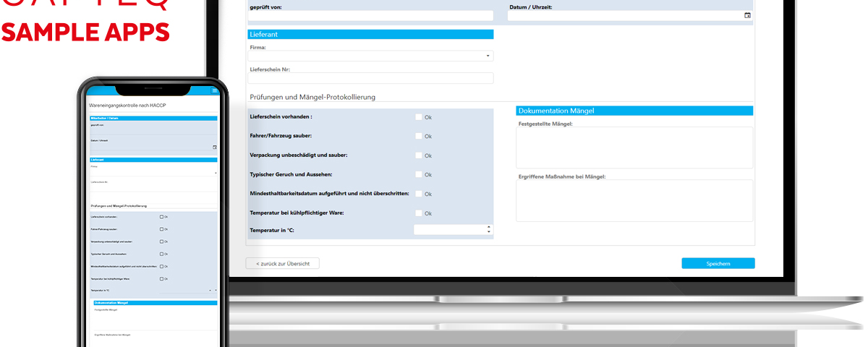Go back via zurück zur Übersicht button
This screenshot has height=347, width=868.
[282, 264]
